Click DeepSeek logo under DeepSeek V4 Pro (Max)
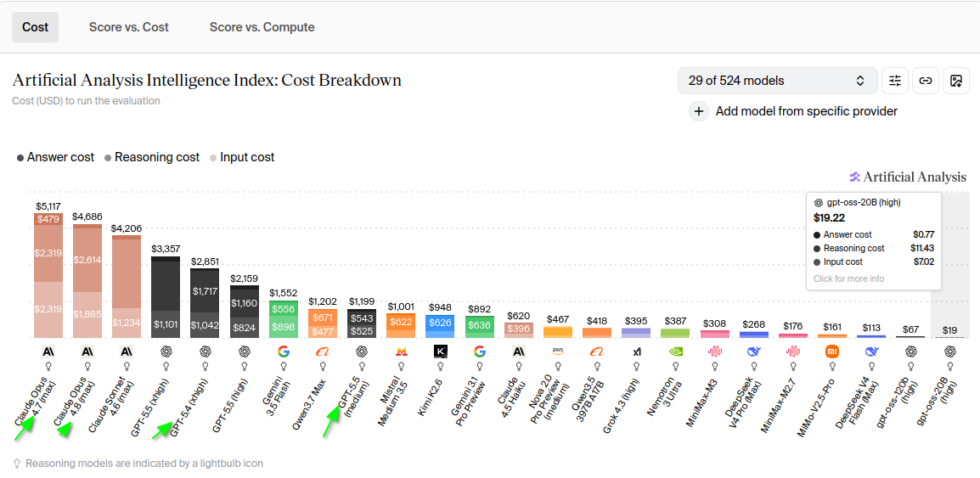Screen dimensions: 980x478 pyautogui.click(x=754, y=351)
